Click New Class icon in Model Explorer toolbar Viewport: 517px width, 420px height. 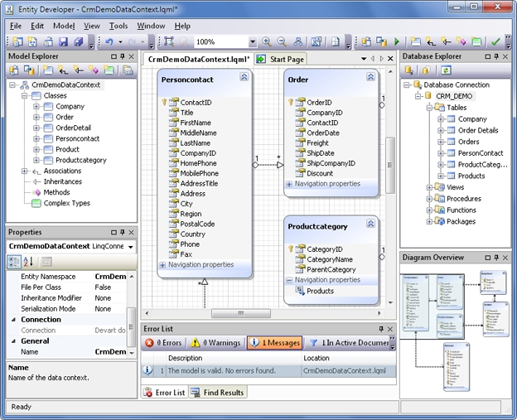click(x=48, y=70)
